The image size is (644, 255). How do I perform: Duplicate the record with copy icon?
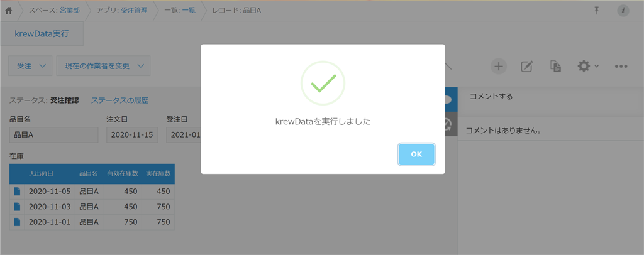555,66
